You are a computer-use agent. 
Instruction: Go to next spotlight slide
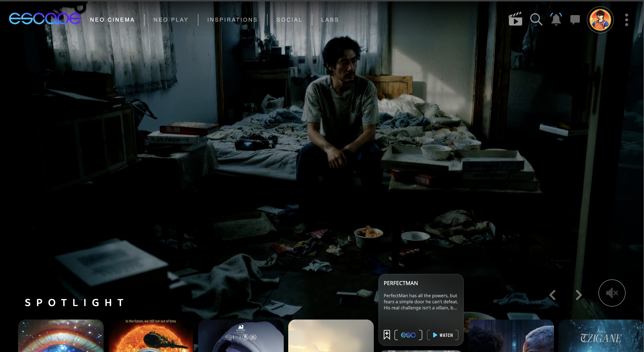(578, 295)
